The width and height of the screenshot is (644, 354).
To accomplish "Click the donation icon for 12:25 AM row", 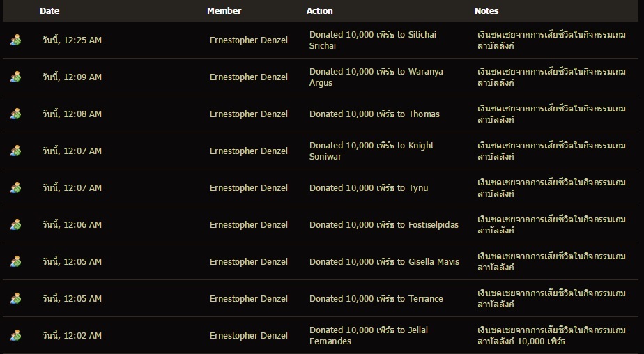I will pyautogui.click(x=15, y=40).
